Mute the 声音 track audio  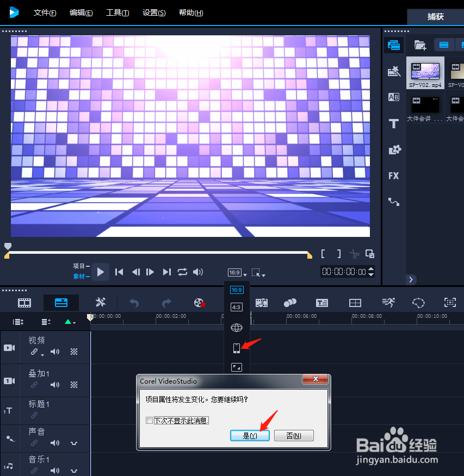(x=55, y=443)
